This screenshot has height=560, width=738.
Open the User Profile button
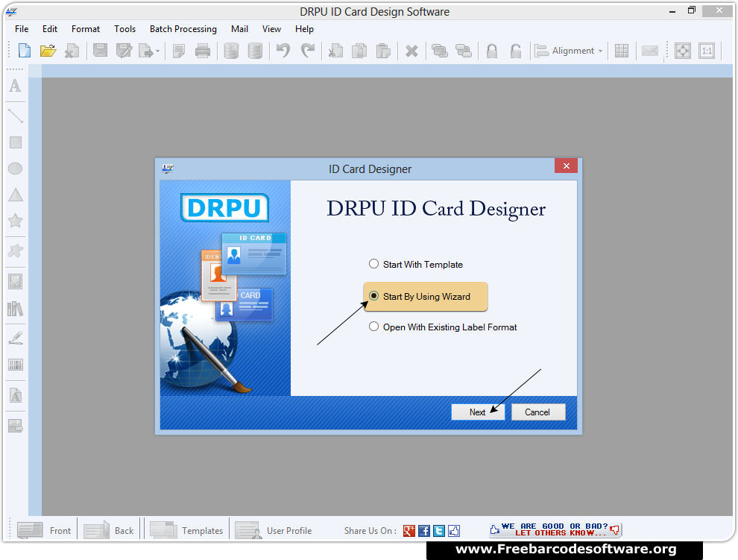coord(274,530)
